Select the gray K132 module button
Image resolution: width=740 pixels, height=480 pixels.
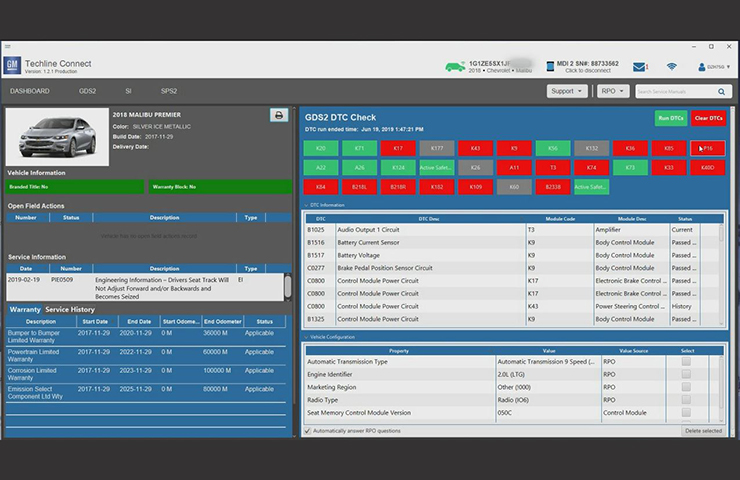(x=592, y=148)
